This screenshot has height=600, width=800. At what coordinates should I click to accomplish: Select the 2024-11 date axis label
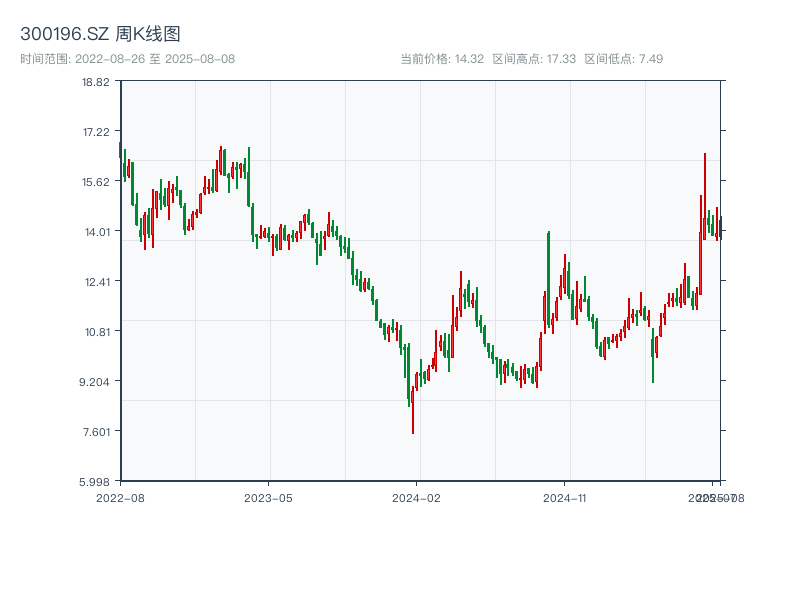(x=565, y=497)
